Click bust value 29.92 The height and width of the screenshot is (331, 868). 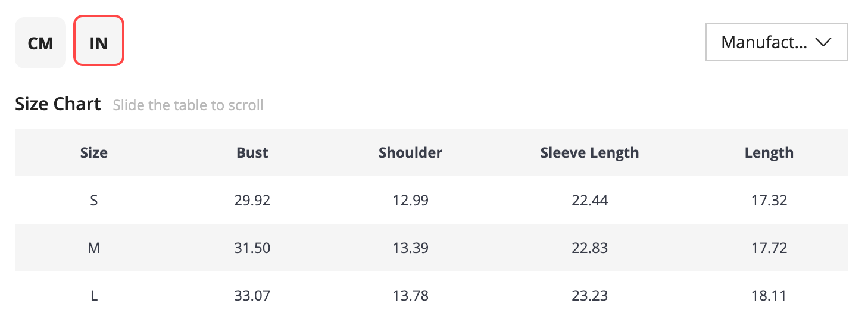coord(252,201)
